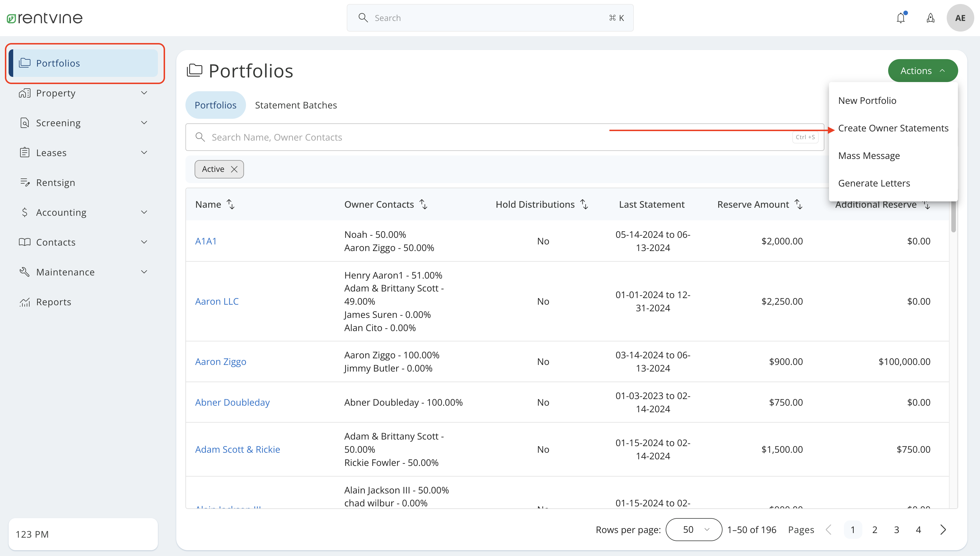This screenshot has height=556, width=980.
Task: Open the AE profile avatar
Action: click(x=960, y=18)
